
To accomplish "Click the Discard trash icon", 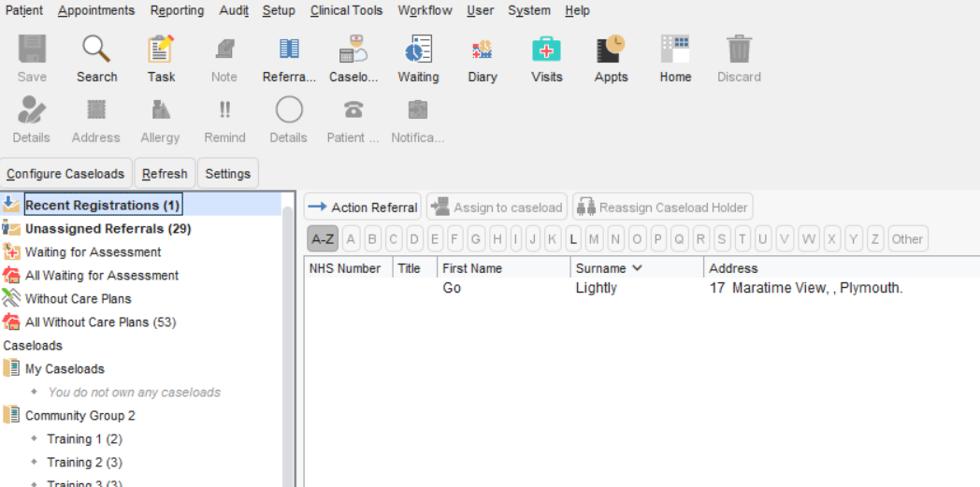I will [740, 50].
